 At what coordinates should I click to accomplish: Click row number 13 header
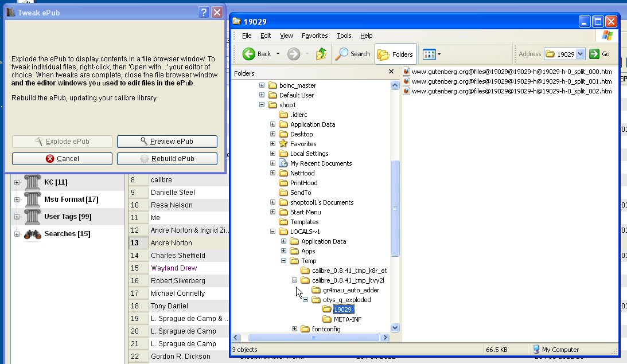coord(138,243)
